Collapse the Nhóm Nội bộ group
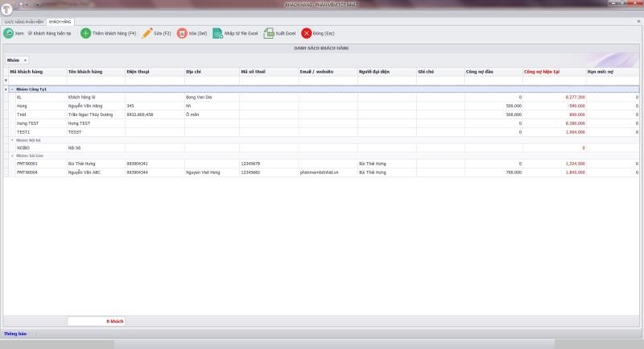This screenshot has width=644, height=349. 13,139
